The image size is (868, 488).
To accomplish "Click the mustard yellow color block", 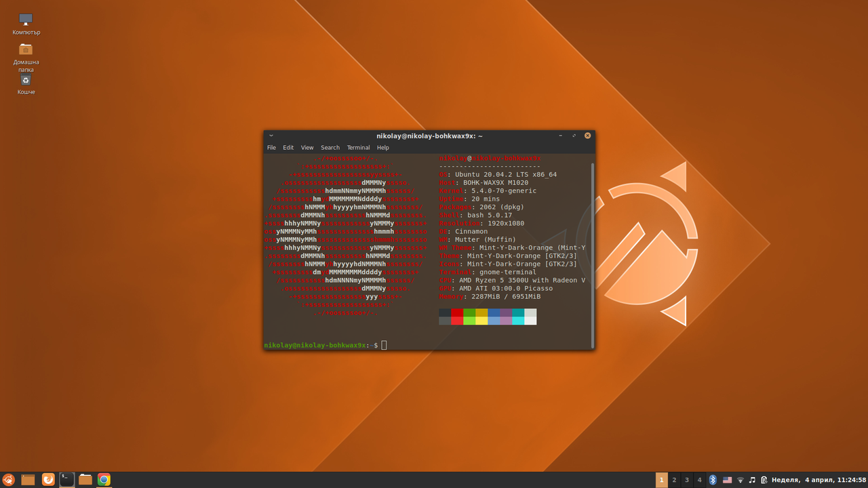I will (481, 312).
